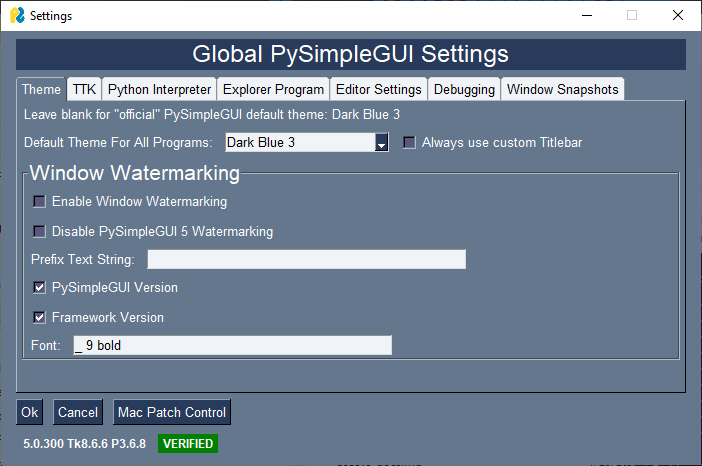Check Always use custom Titlebar
Viewport: 702px width, 466px height.
[x=409, y=143]
